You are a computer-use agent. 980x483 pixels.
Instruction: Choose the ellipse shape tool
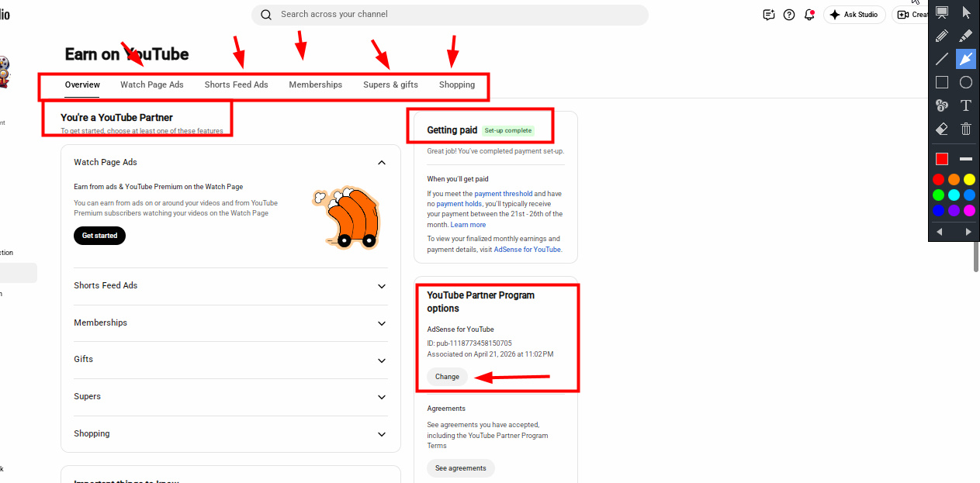tap(966, 82)
